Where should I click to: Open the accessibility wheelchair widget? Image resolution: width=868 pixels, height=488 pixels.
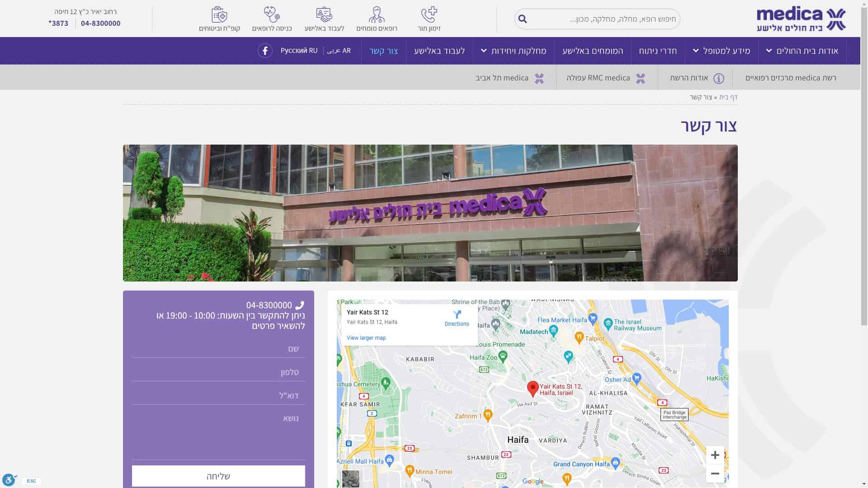(x=9, y=479)
